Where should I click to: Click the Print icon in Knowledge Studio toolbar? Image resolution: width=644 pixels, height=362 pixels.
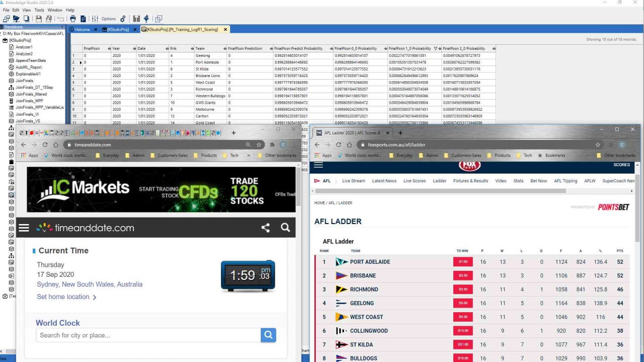coord(72,19)
